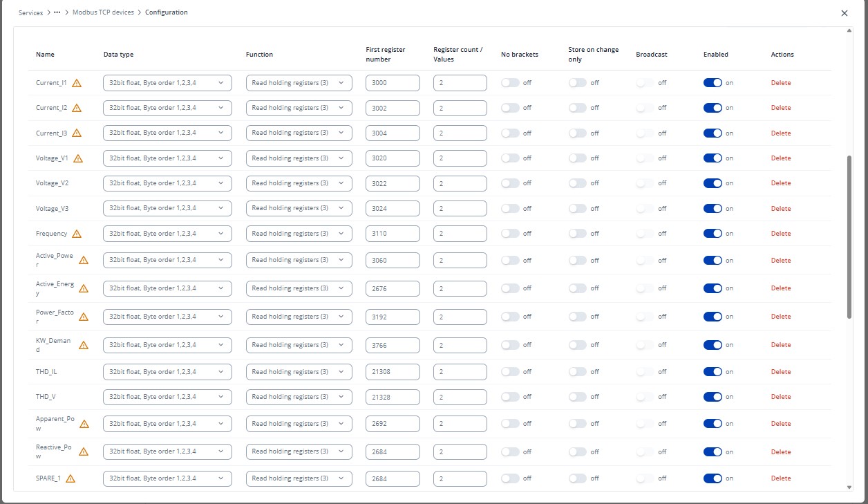The width and height of the screenshot is (868, 504).
Task: Expand the Function dropdown for Voltage_V3
Action: [299, 208]
